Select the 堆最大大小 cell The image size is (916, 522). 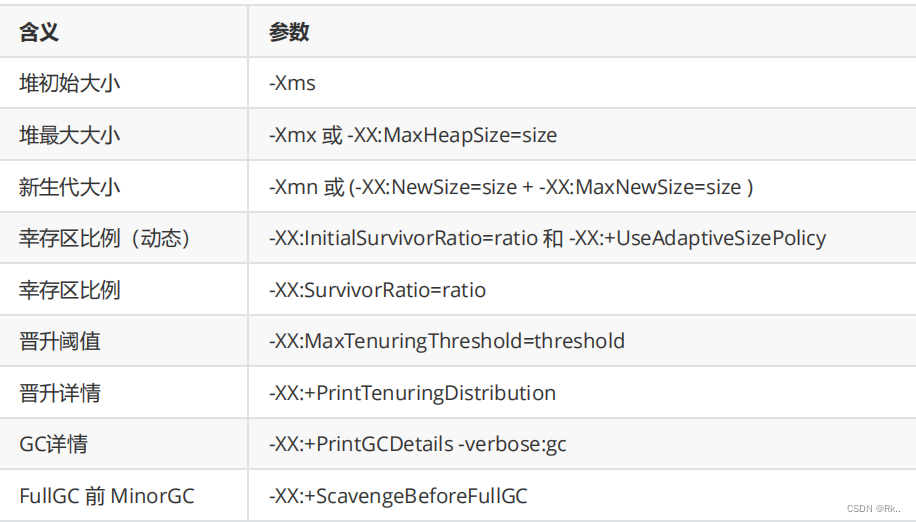point(69,135)
